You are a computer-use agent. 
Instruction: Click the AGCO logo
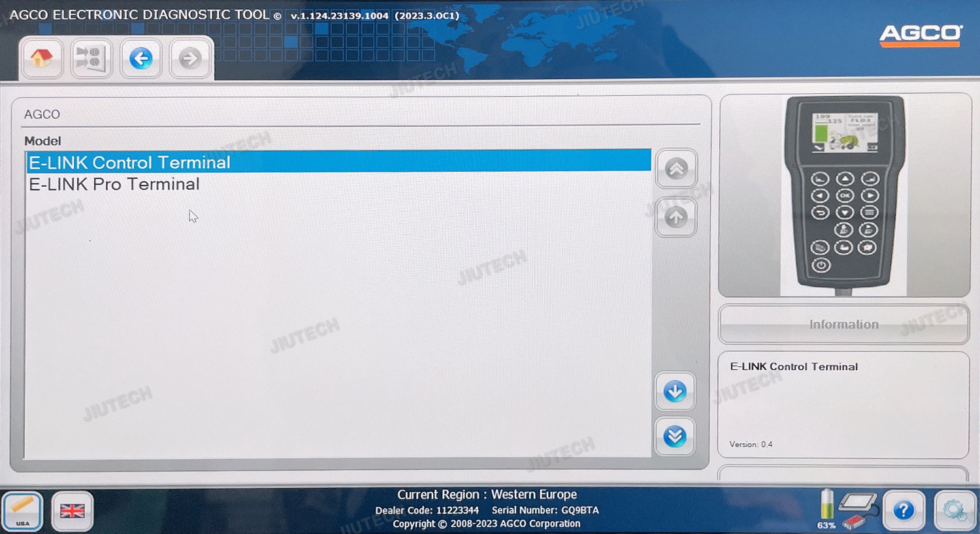pos(921,35)
